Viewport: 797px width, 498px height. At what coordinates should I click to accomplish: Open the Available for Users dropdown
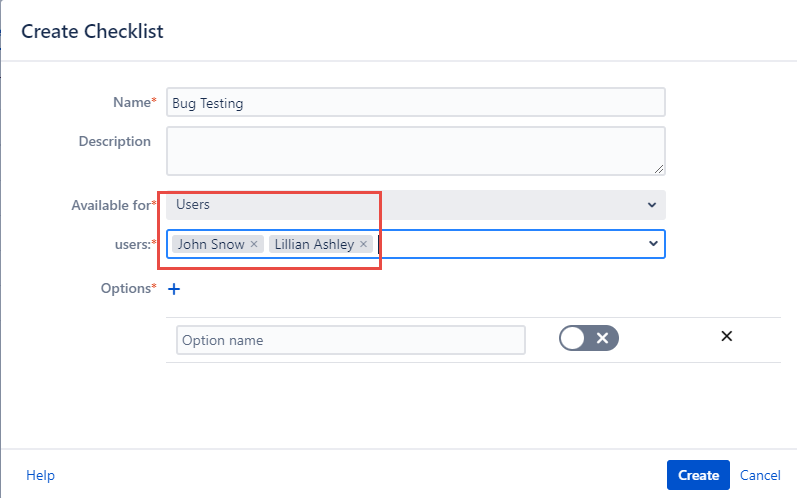[x=415, y=205]
